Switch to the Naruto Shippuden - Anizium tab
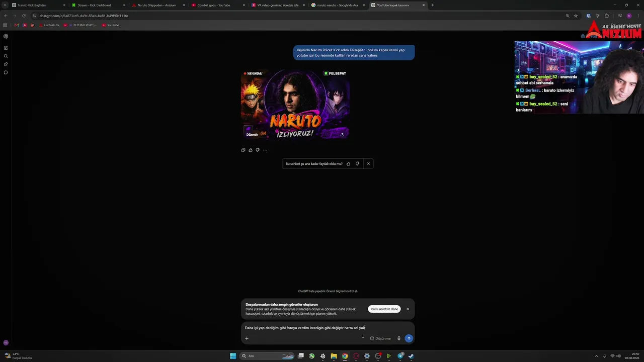 tap(158, 5)
